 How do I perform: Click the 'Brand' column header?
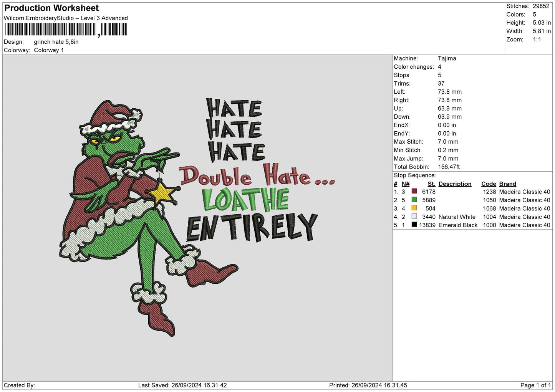(508, 184)
